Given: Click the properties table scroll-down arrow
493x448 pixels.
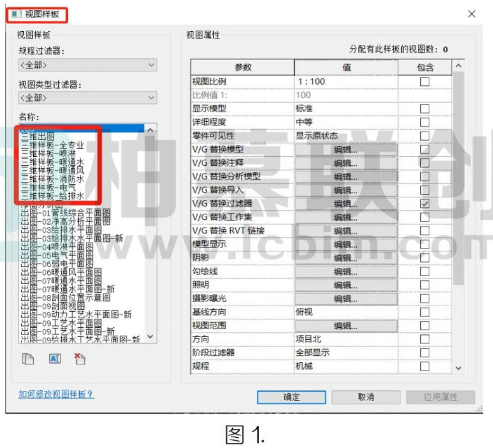Looking at the screenshot, I should 458,368.
